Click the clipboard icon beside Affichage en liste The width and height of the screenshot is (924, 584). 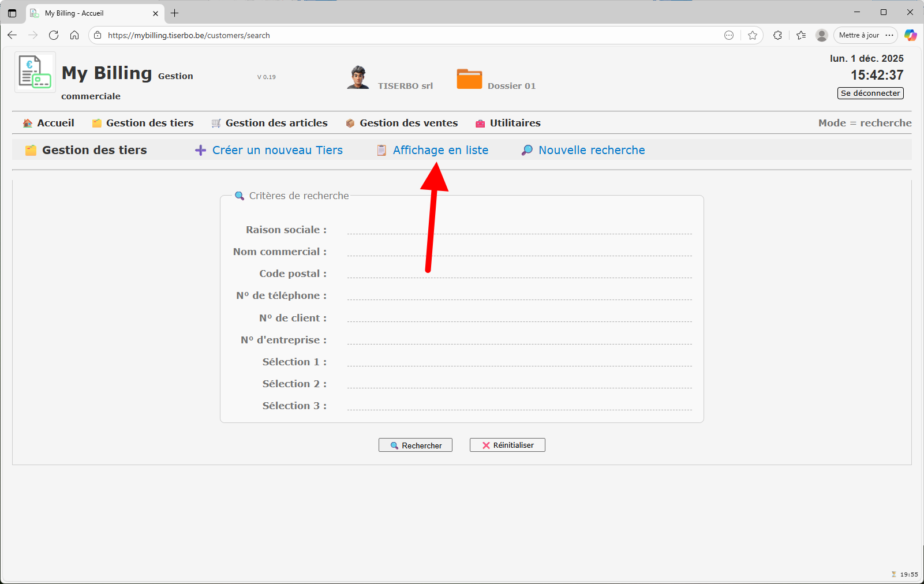pos(381,150)
